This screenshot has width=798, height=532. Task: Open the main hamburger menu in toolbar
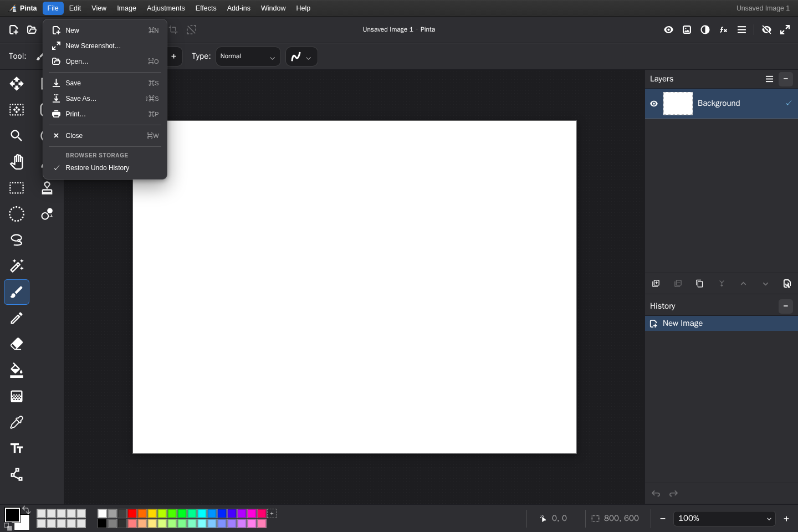[742, 30]
